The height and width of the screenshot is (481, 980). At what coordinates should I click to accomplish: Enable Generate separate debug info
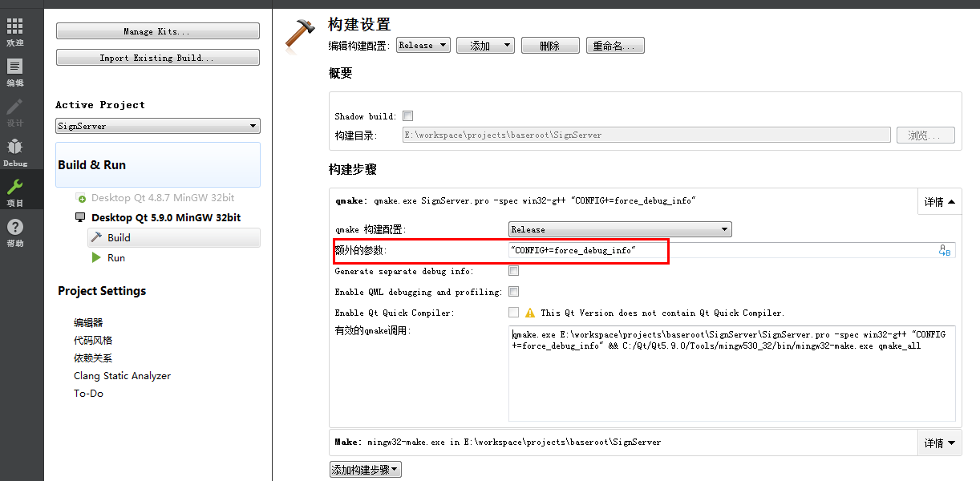click(513, 270)
